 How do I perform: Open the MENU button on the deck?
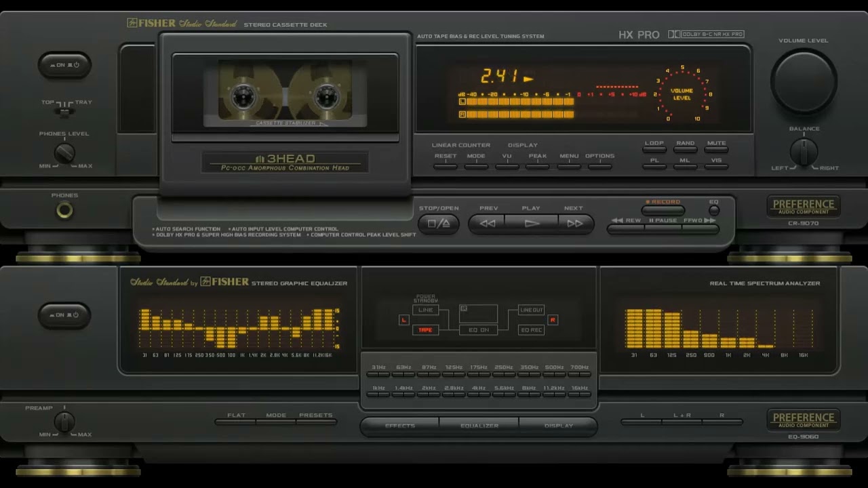point(569,165)
